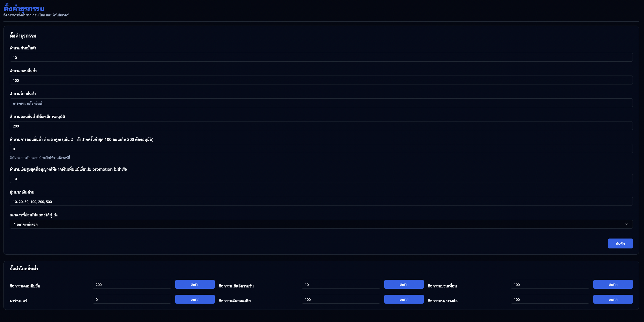Save the main transaction settings form
The image size is (644, 322).
[620, 243]
